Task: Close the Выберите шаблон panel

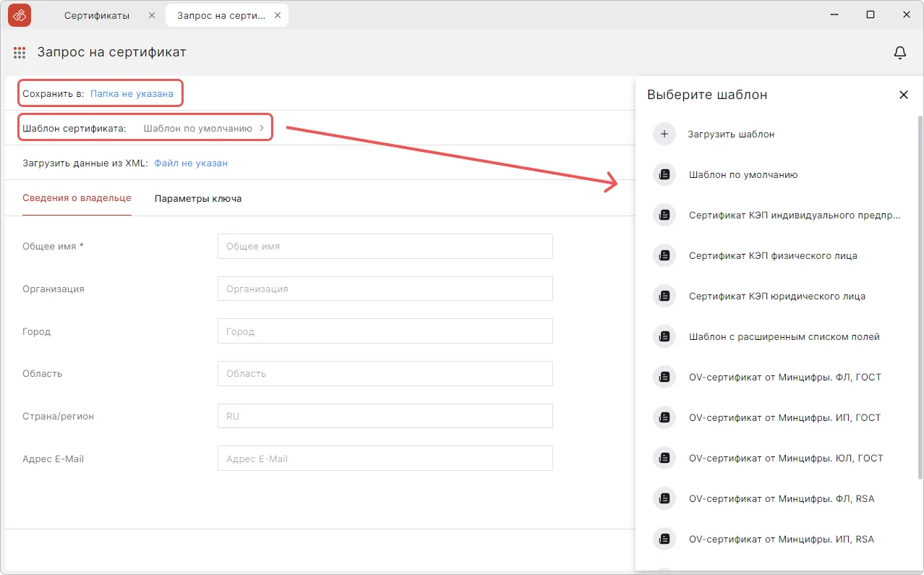Action: pos(903,95)
